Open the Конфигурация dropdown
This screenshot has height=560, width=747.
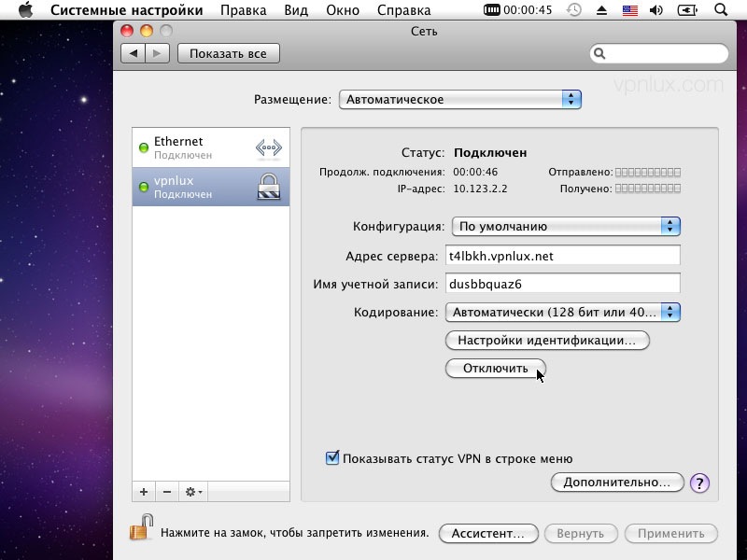click(x=566, y=226)
